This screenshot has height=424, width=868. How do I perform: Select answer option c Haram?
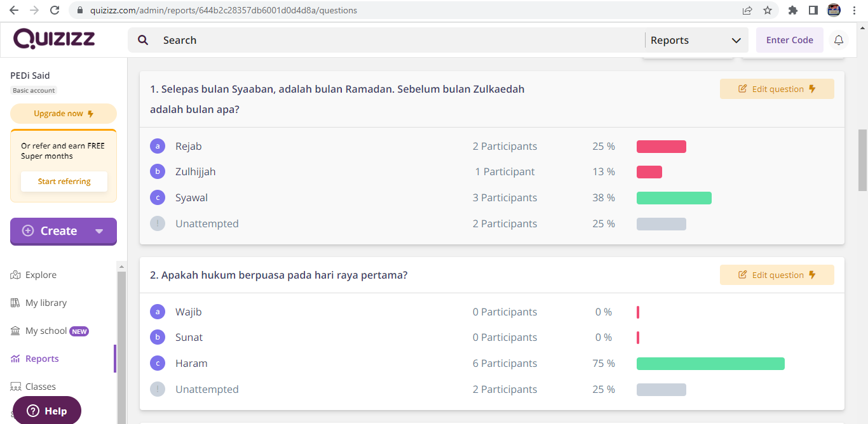point(191,364)
